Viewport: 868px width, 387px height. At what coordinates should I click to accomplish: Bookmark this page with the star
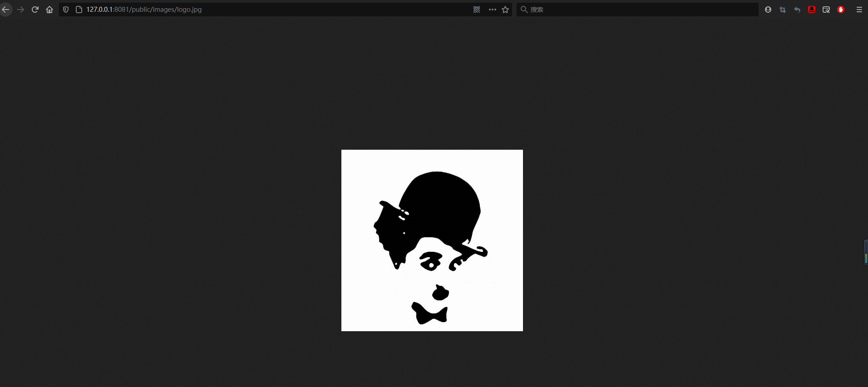[505, 10]
